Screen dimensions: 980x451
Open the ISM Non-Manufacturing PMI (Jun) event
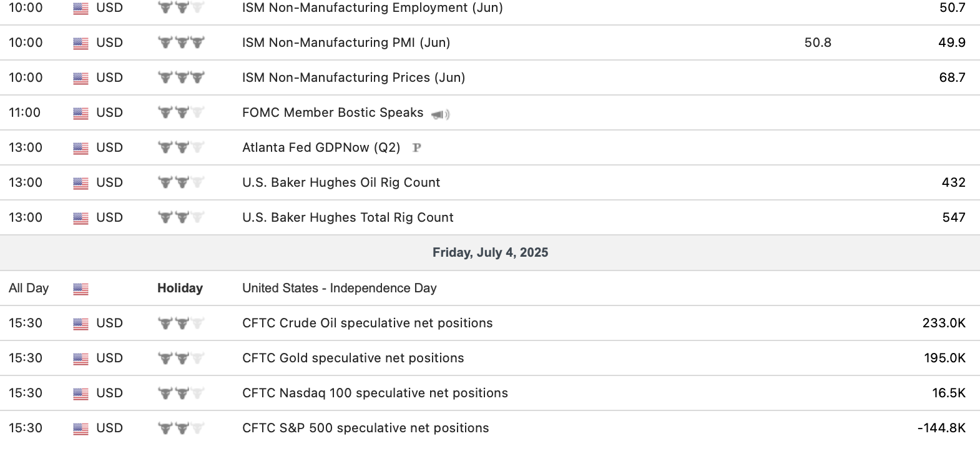[x=346, y=42]
